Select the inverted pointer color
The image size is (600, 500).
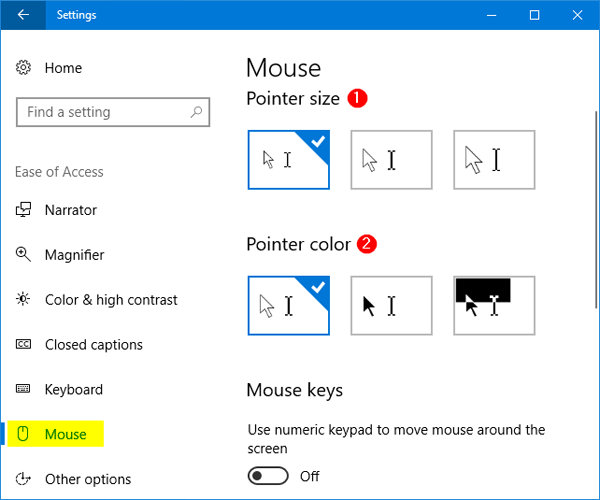point(494,306)
